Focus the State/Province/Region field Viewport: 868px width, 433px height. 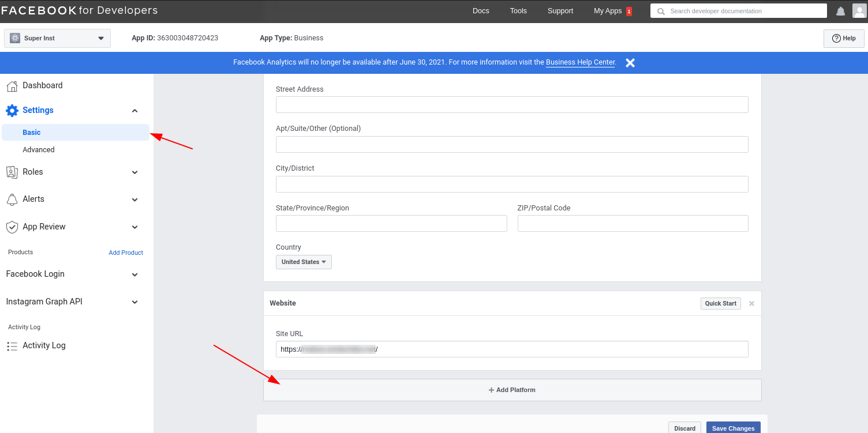point(391,224)
